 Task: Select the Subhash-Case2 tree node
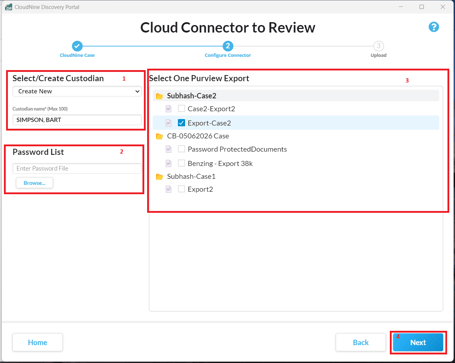(x=192, y=96)
